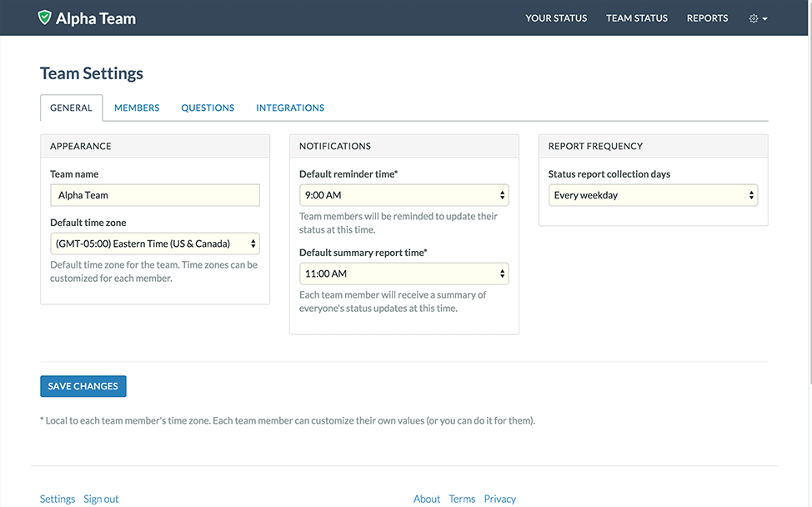Expand Status report collection days dropdown

(x=653, y=195)
